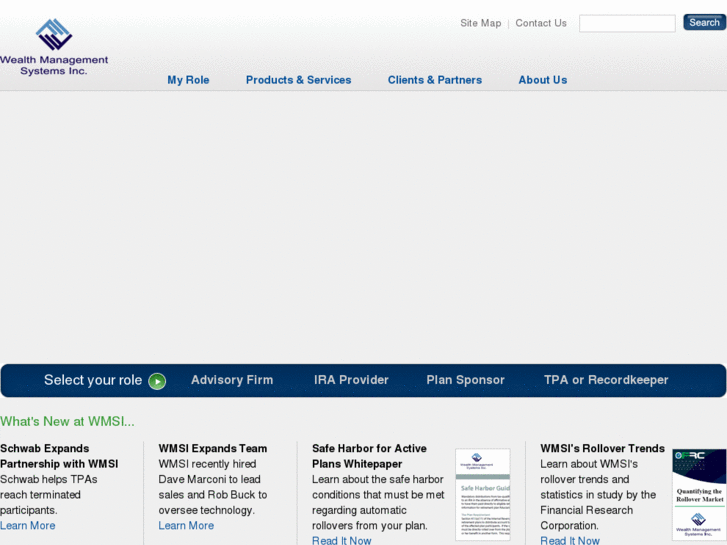Viewport: 727px width, 545px height.
Task: Click the Safe Harbor for Active Plans headline
Action: [369, 456]
